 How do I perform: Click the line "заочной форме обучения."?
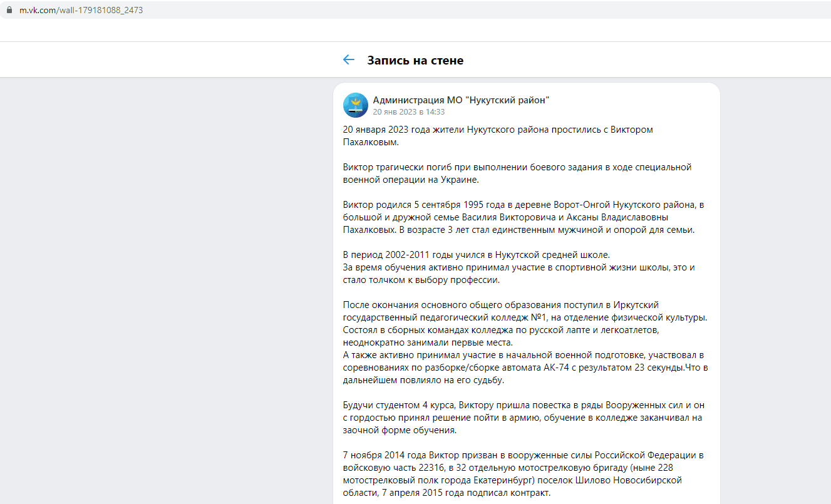400,430
